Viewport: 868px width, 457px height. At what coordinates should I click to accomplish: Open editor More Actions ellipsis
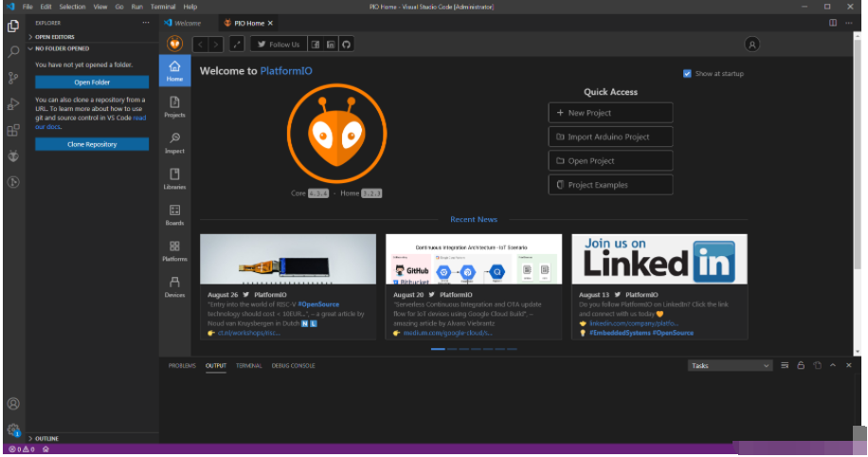pyautogui.click(x=849, y=23)
